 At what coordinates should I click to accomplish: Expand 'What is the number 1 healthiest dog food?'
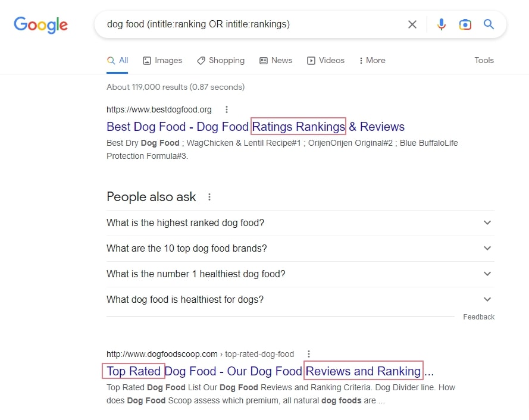(301, 274)
